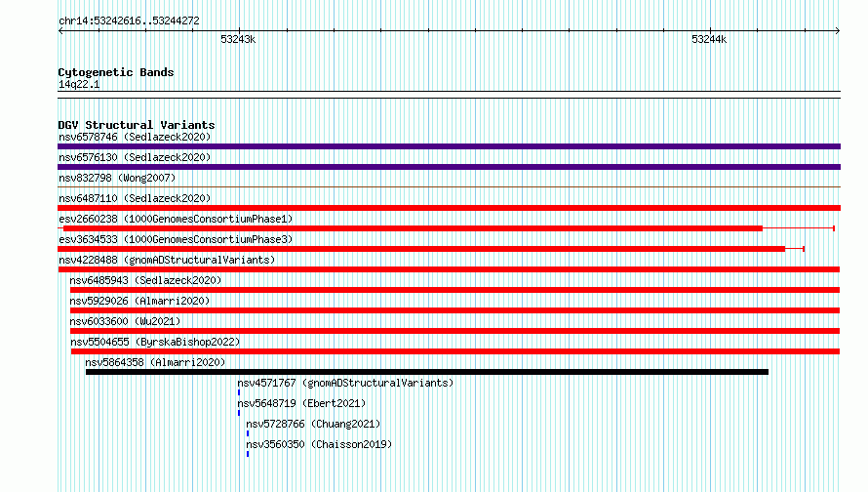The height and width of the screenshot is (492, 868).
Task: Select the DGV Structural Variants track title
Action: (x=137, y=125)
